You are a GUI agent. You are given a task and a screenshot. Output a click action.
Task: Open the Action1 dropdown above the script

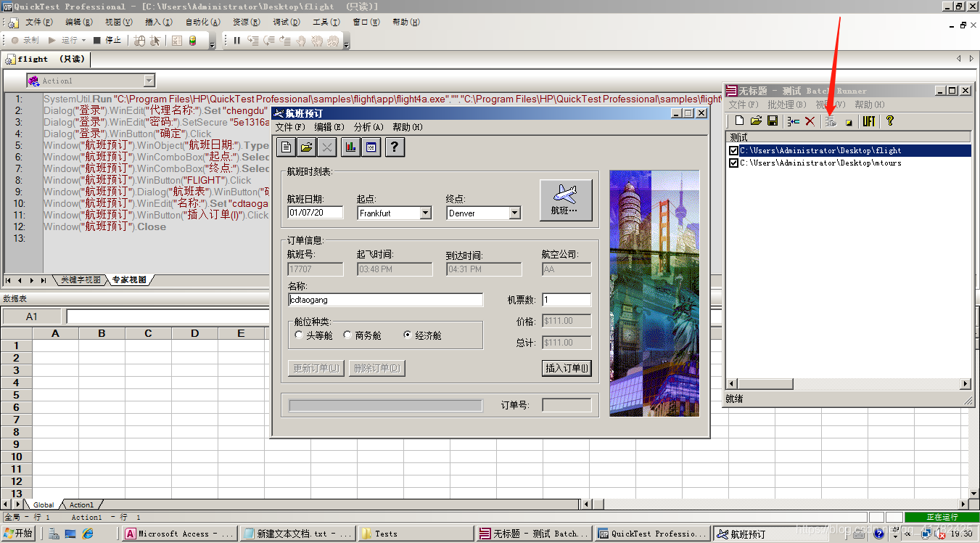click(147, 80)
